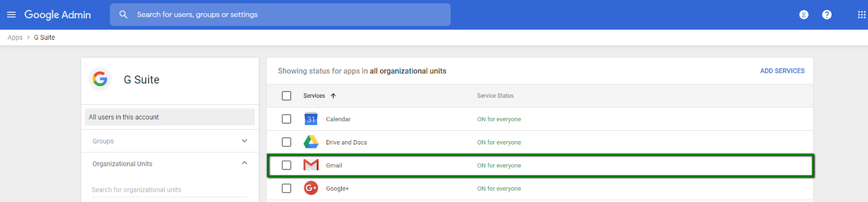Select All users in this account

tap(170, 117)
